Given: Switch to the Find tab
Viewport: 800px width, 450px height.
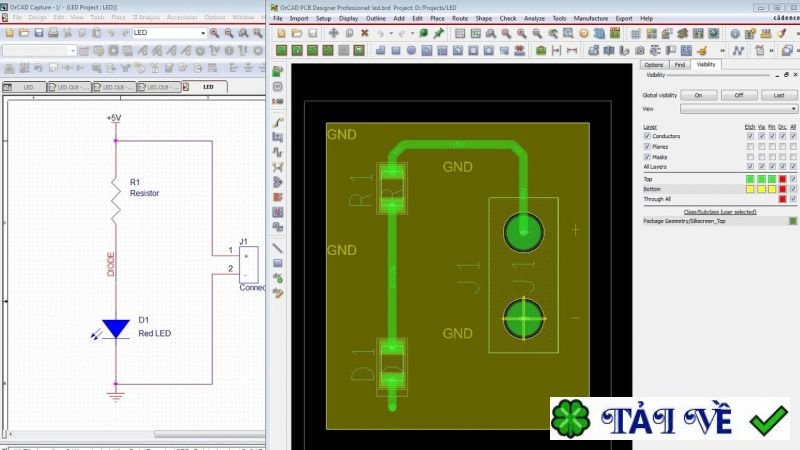Looking at the screenshot, I should coord(680,65).
